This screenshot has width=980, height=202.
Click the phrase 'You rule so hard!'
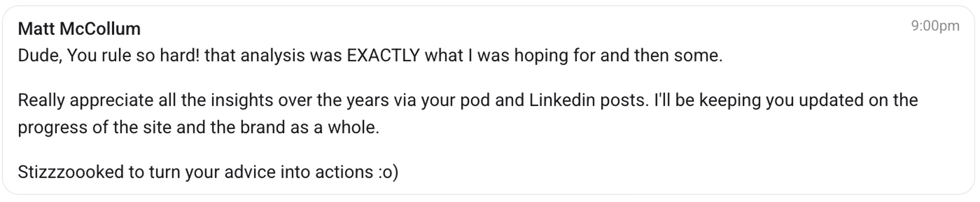133,55
